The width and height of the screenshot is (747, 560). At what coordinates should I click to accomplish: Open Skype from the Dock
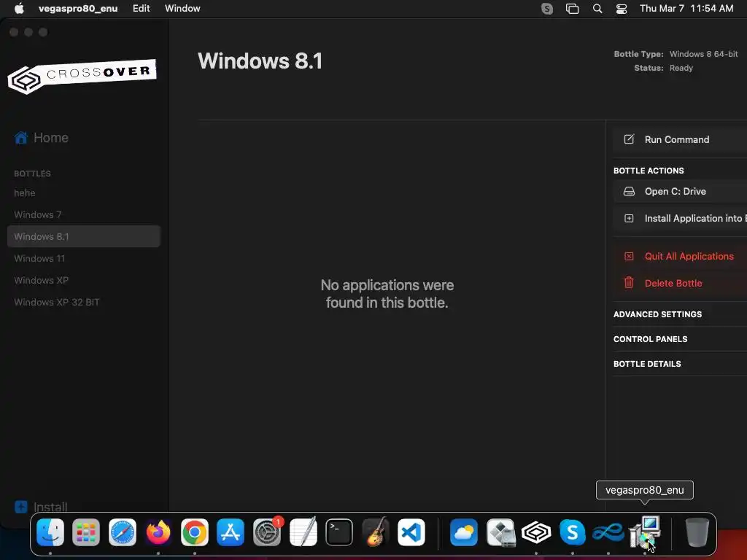(x=572, y=532)
